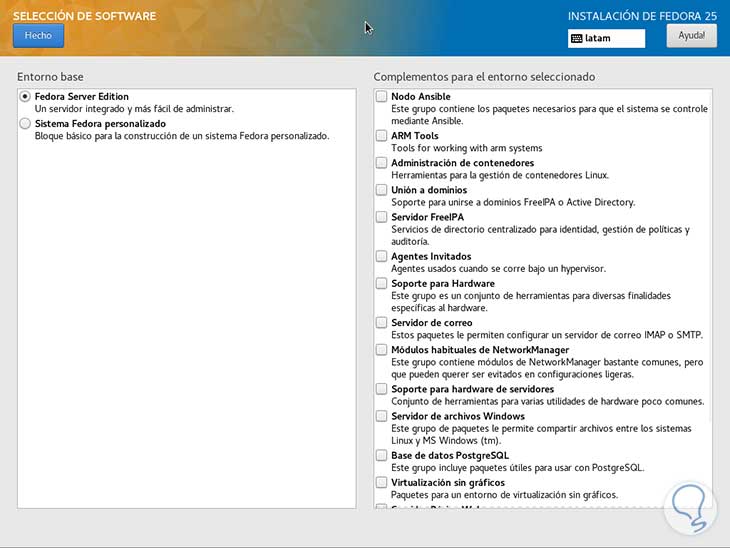Check the Servidor FreeIPA option

pyautogui.click(x=381, y=216)
